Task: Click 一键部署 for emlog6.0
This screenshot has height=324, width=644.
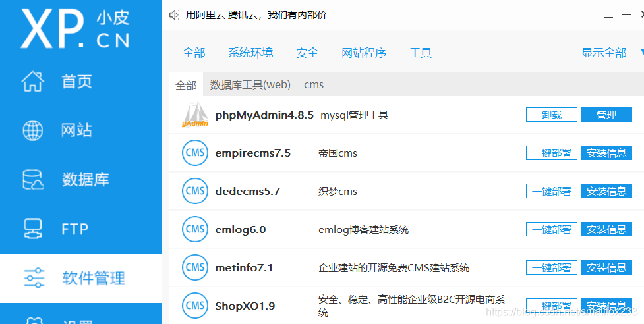Action: [552, 229]
